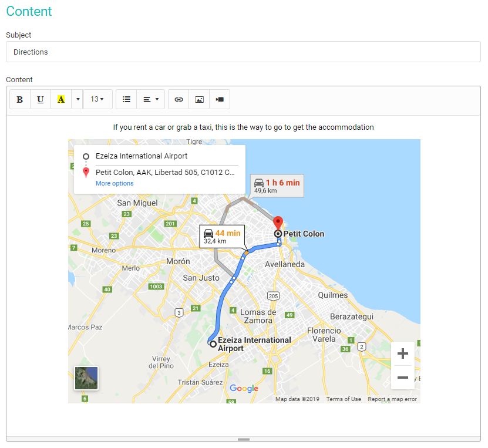488x448 pixels.
Task: Click the route 201 road sign
Action: click(170, 224)
